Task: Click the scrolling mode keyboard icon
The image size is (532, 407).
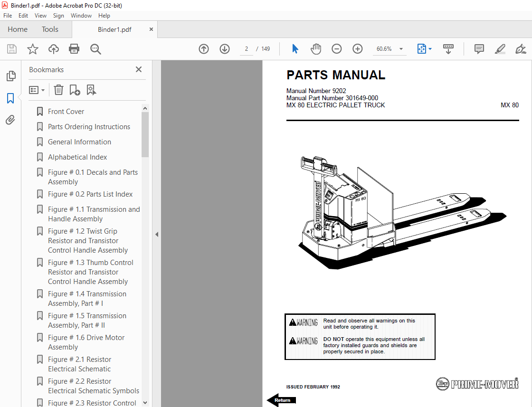Action: pos(448,49)
